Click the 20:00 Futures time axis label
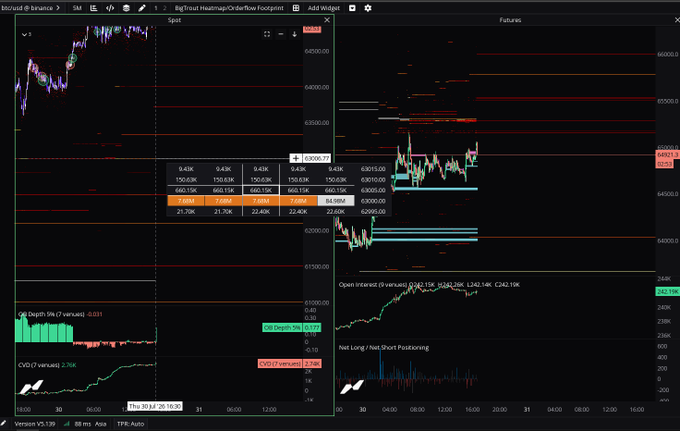Screen dimensions: 680x431 [x=499, y=409]
